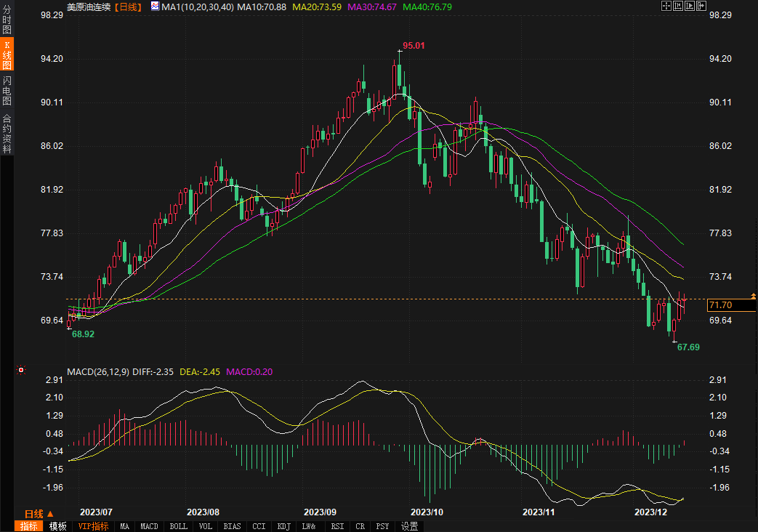Click the 95.01 high price marker
The height and width of the screenshot is (532, 758).
(413, 45)
